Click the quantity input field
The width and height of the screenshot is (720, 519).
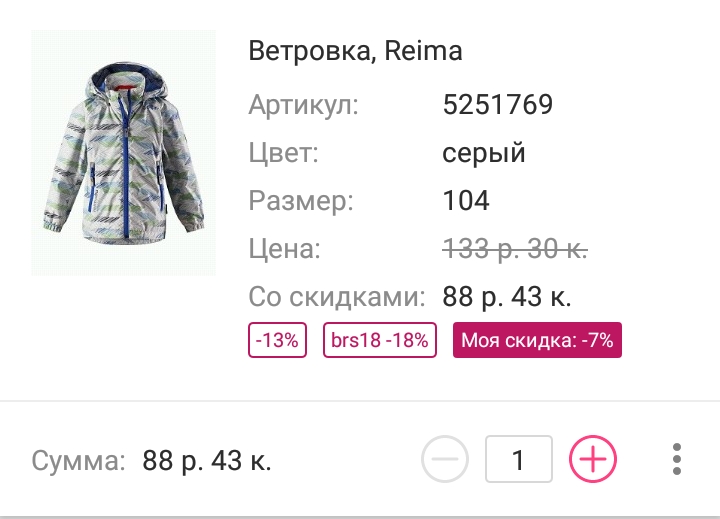point(518,460)
